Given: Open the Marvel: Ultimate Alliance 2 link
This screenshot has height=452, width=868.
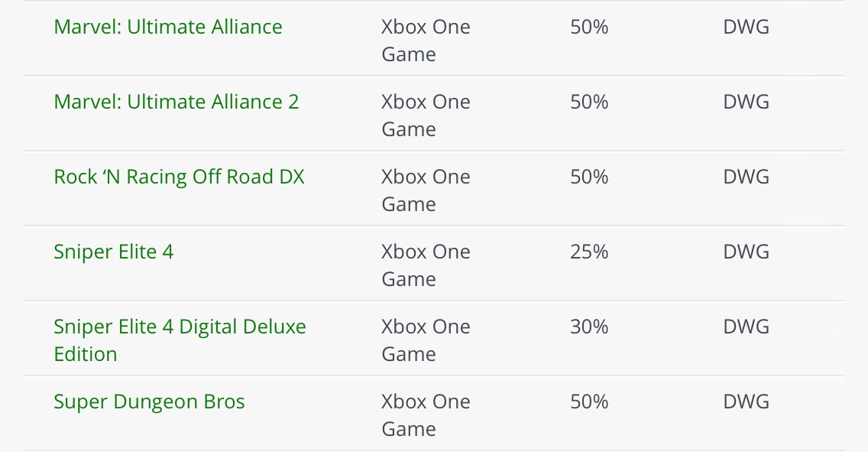Looking at the screenshot, I should click(177, 102).
